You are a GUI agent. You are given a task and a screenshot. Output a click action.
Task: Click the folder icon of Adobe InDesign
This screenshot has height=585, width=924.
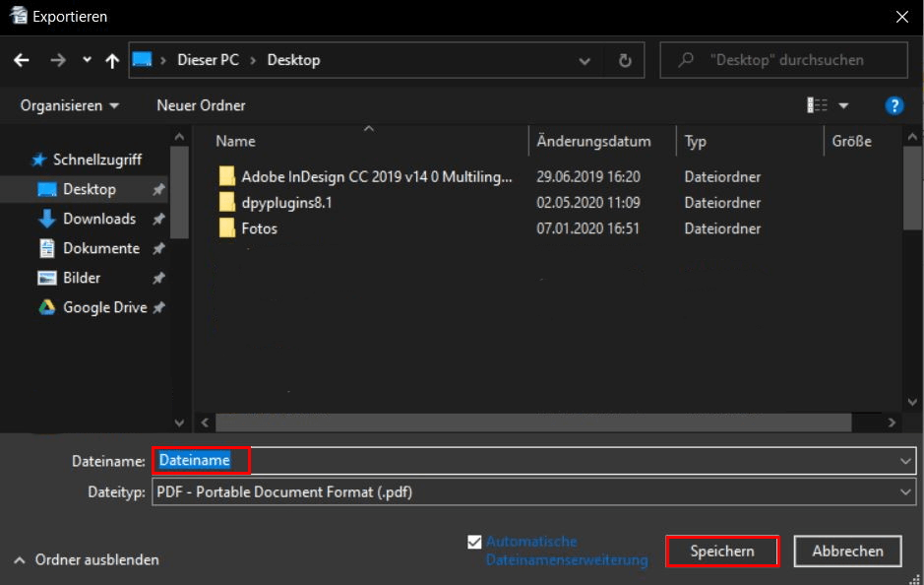click(227, 175)
